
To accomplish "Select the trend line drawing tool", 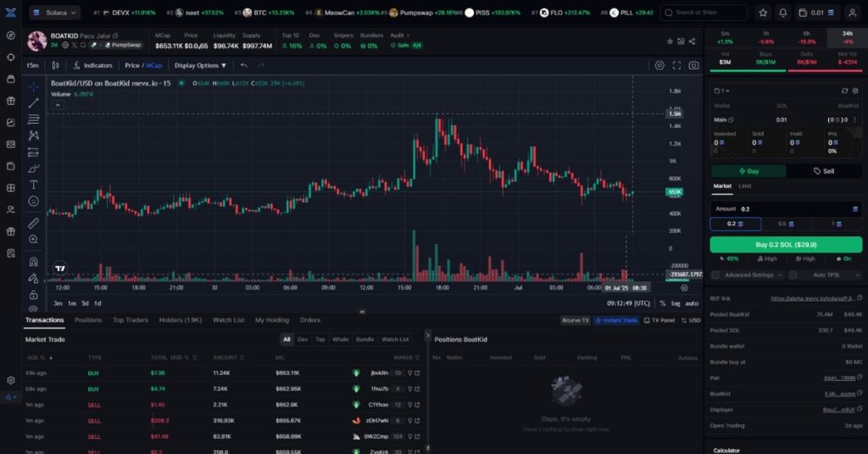I will tap(34, 103).
